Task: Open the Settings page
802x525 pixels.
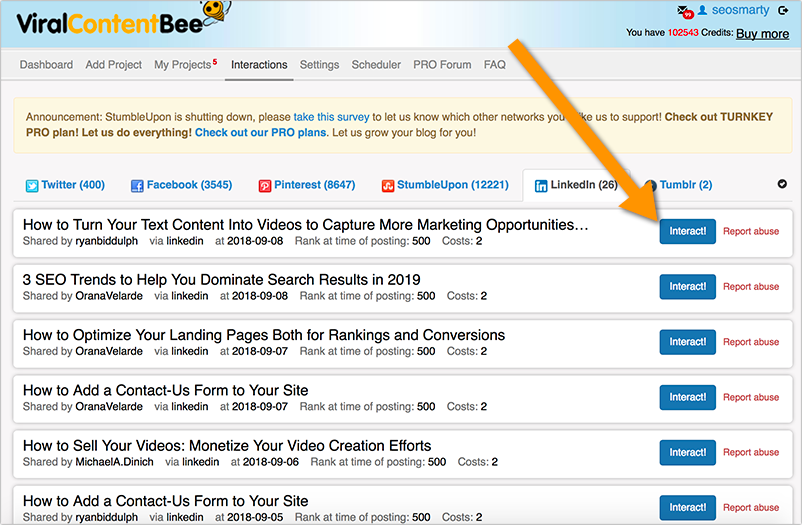Action: [x=319, y=65]
